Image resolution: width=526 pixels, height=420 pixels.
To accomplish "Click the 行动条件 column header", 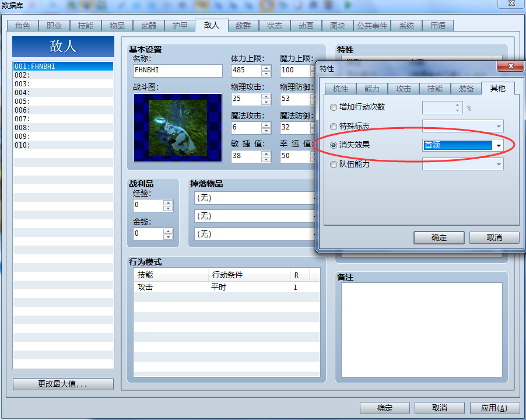I will (x=250, y=275).
